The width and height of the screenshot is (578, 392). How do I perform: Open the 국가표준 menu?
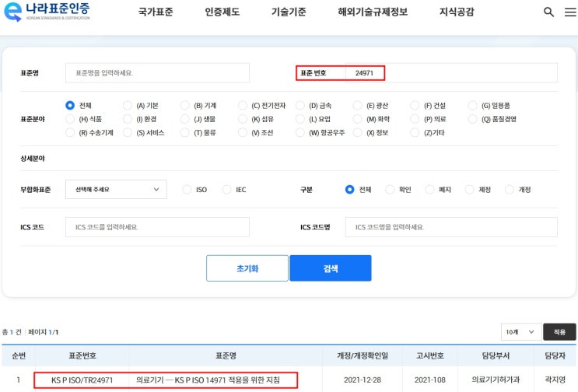coord(156,12)
